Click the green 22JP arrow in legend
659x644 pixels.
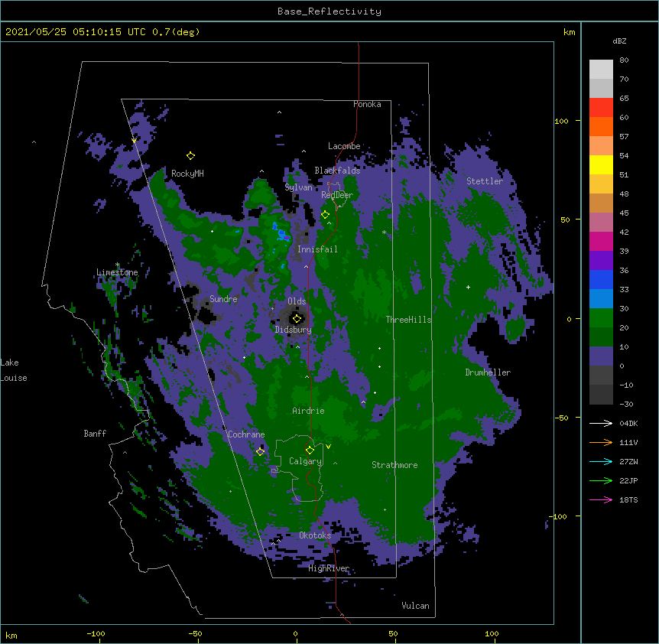point(601,480)
